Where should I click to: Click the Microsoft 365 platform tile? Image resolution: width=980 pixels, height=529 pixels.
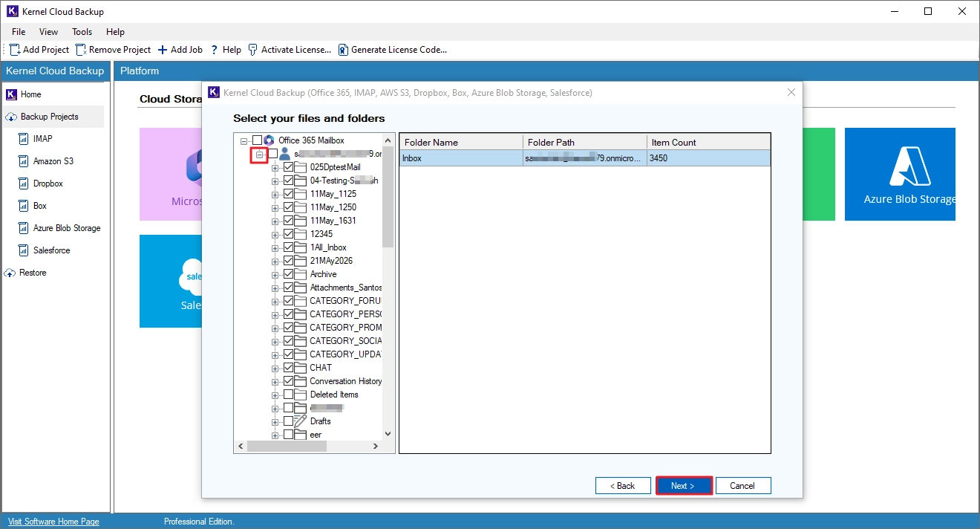pos(170,174)
